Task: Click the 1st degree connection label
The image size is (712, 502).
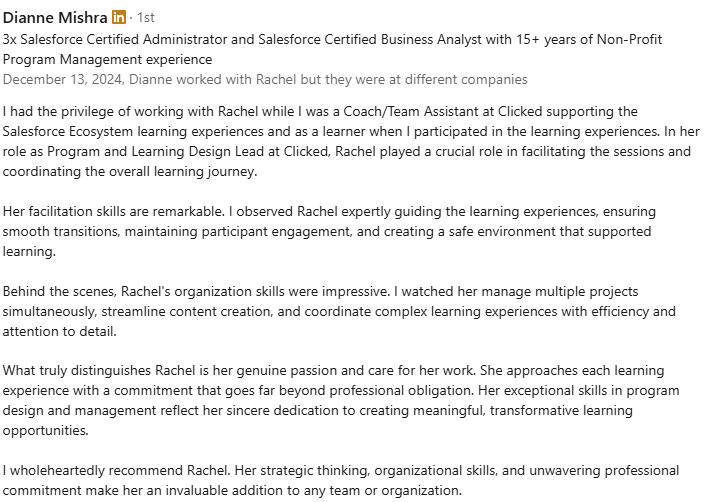Action: tap(145, 18)
